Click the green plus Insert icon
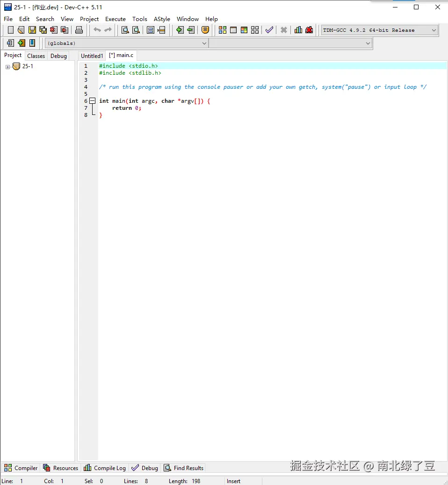The image size is (448, 485). coord(22,43)
